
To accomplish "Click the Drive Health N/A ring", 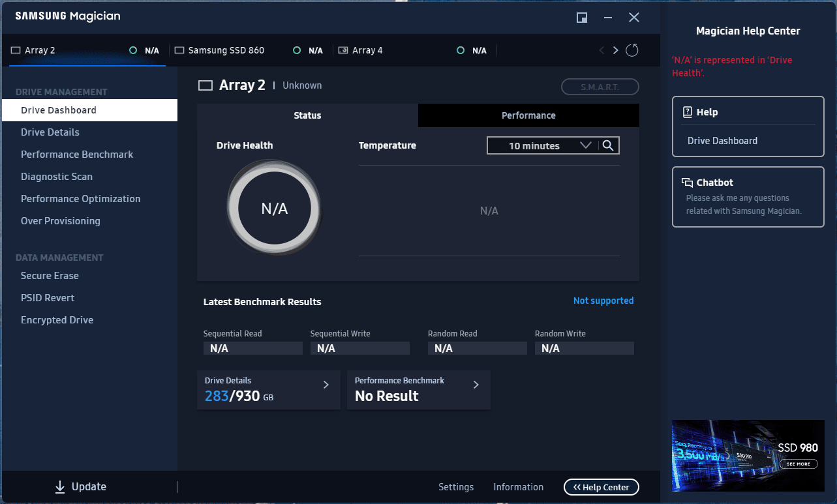I will coord(274,209).
